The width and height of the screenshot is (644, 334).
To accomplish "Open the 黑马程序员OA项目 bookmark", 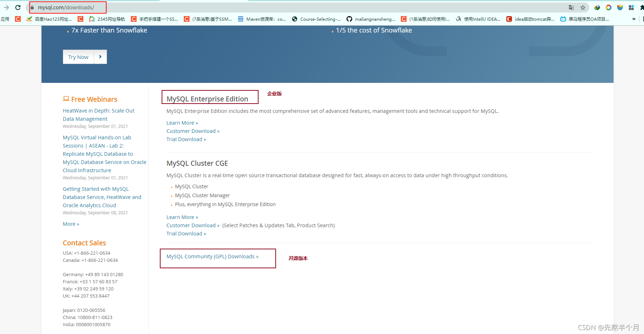I will point(585,19).
